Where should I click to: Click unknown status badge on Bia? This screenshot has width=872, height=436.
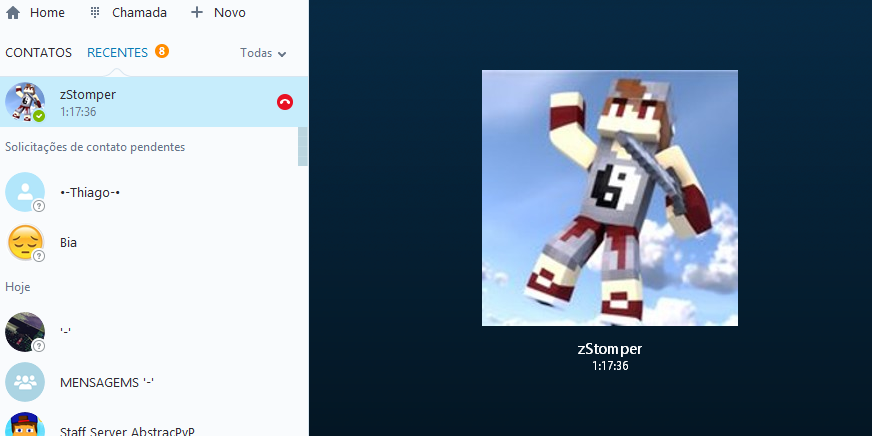tap(39, 256)
